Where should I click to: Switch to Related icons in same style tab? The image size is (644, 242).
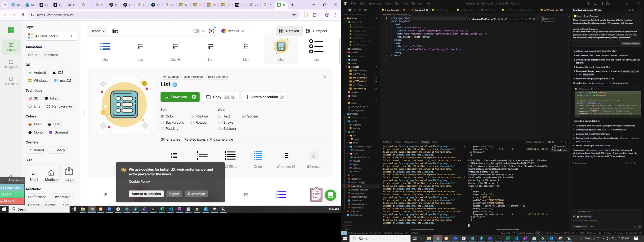pyautogui.click(x=209, y=139)
